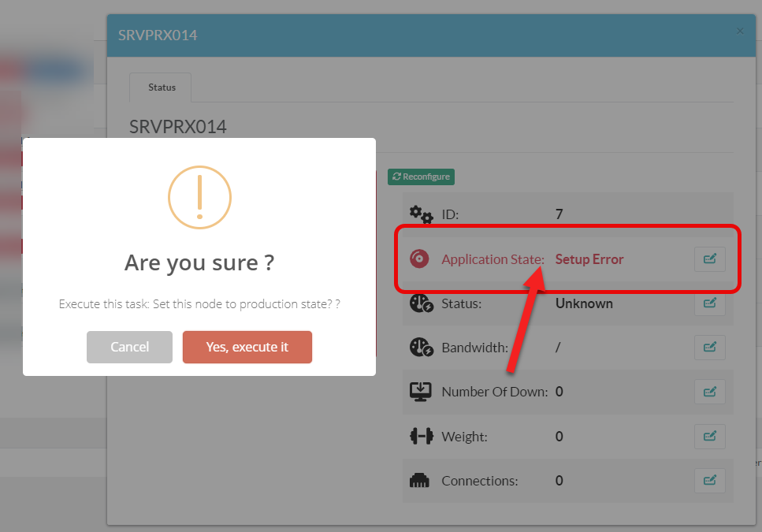Click the gauge icon next to Bandwidth
The width and height of the screenshot is (762, 532).
[421, 348]
